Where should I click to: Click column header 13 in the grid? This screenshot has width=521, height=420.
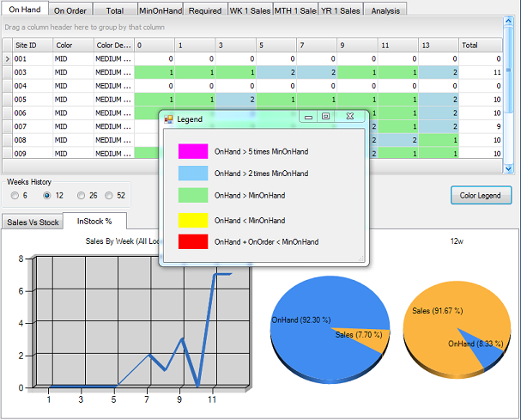pos(439,46)
